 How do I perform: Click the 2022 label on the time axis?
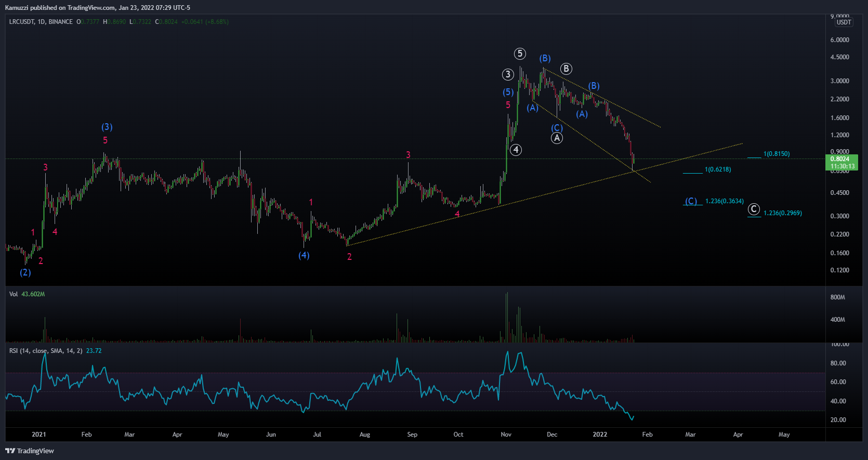click(x=600, y=435)
